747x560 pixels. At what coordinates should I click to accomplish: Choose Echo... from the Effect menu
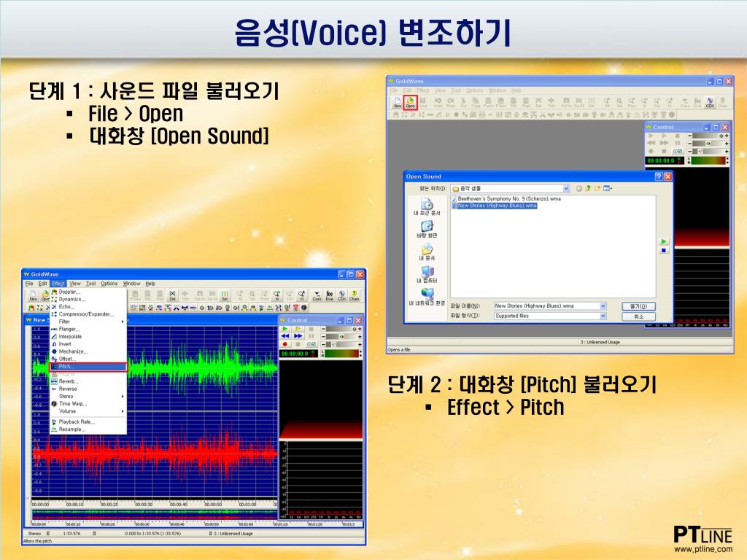pos(88,307)
